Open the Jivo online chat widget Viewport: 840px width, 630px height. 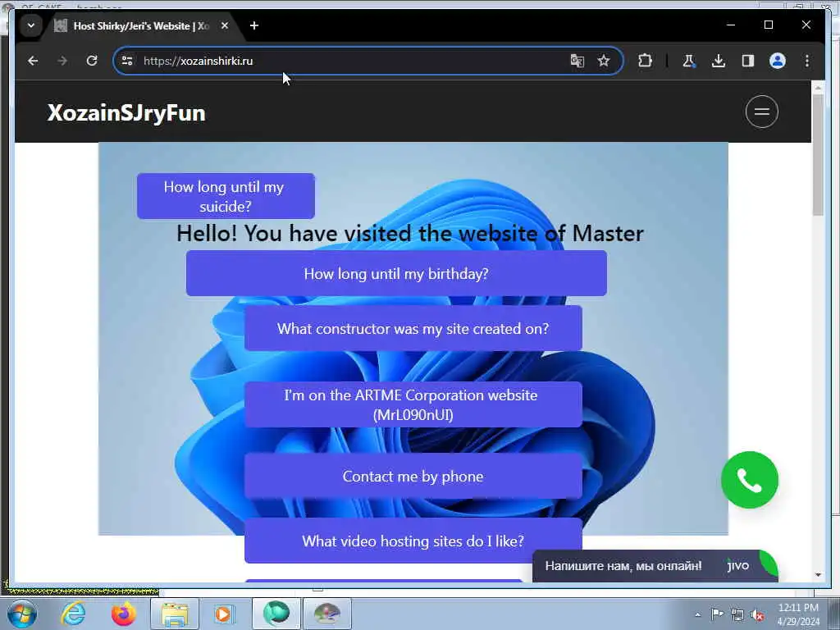pyautogui.click(x=655, y=566)
